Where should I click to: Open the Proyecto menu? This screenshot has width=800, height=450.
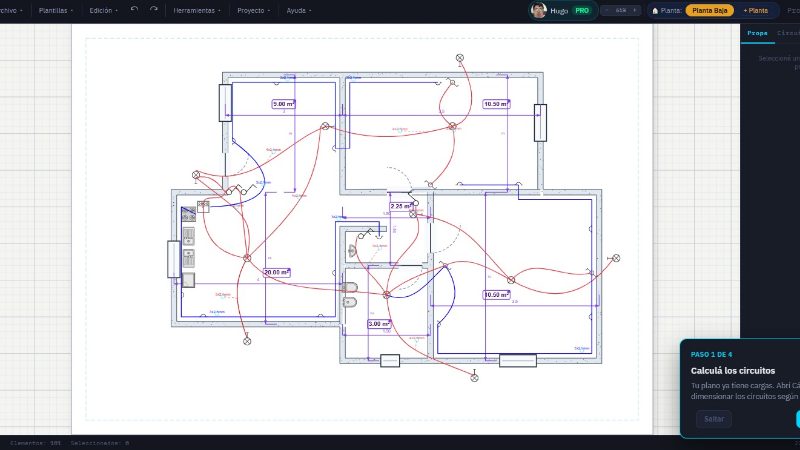[254, 10]
